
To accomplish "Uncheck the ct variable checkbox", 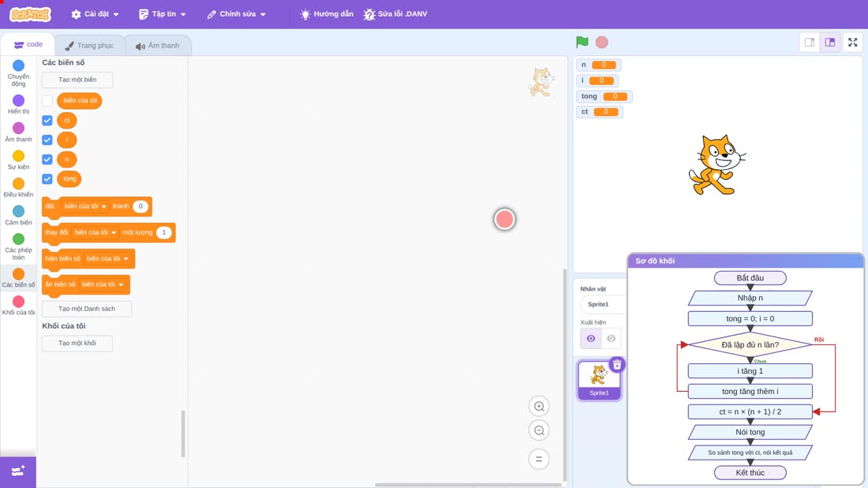I will [47, 120].
